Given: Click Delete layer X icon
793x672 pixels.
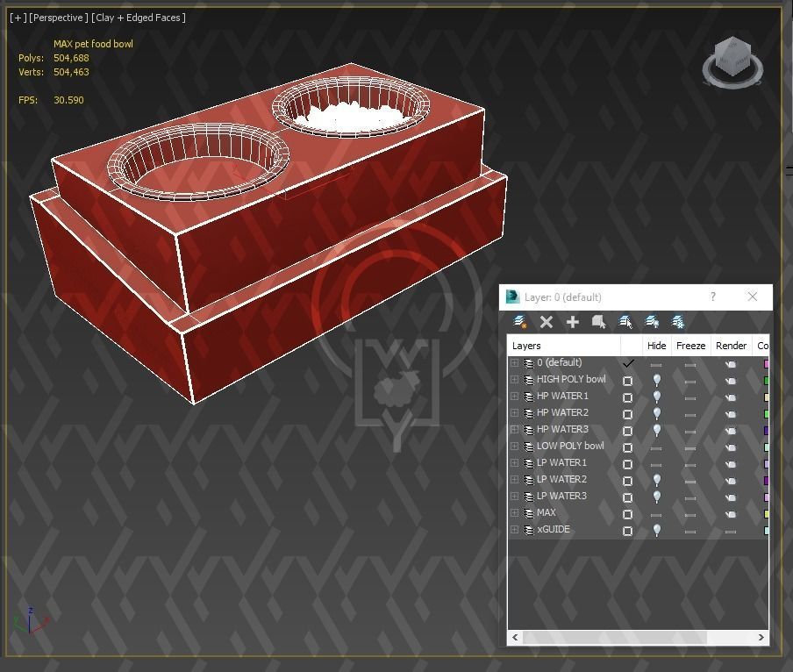Looking at the screenshot, I should click(547, 322).
